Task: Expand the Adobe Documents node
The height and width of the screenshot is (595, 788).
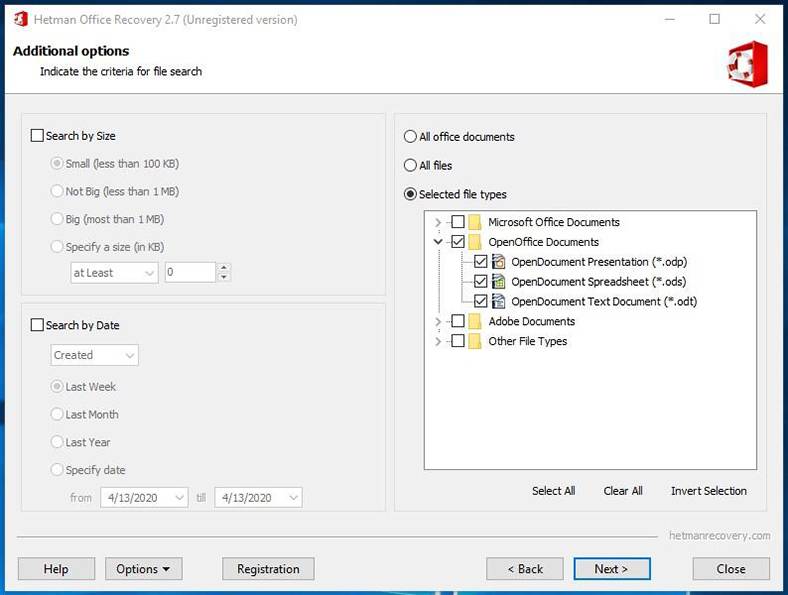Action: click(x=438, y=322)
